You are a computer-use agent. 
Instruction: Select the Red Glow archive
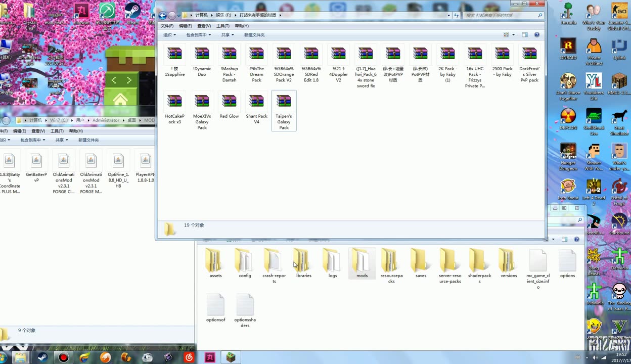(x=229, y=106)
